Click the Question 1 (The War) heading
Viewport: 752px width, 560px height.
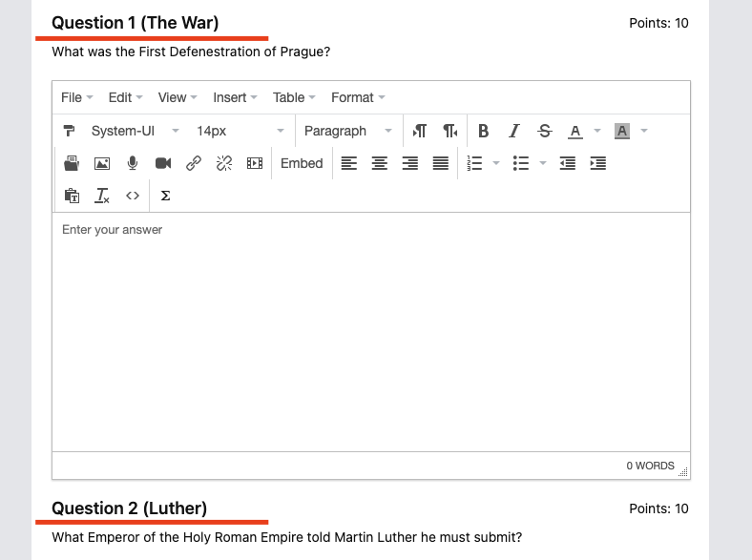pos(136,23)
